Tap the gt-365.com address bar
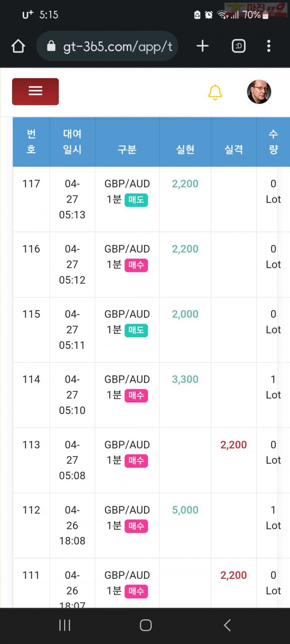This screenshot has width=290, height=644. (108, 46)
